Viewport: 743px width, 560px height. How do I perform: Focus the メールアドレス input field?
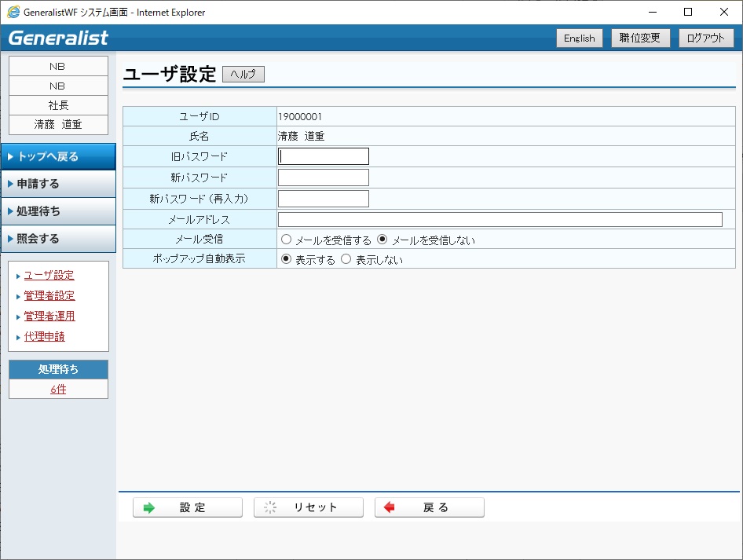[x=500, y=220]
